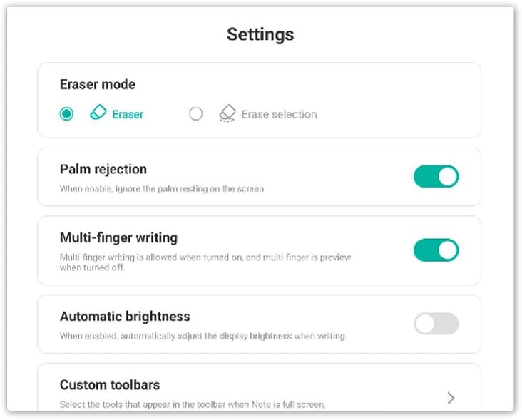Viewport: 522px width, 420px height.
Task: Enable the Automatic brightness toggle
Action: pos(436,324)
